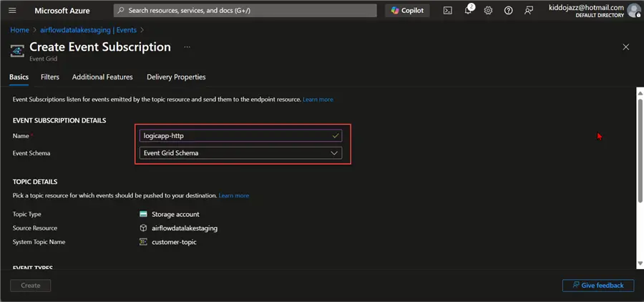Open the Help question mark

pyautogui.click(x=509, y=11)
